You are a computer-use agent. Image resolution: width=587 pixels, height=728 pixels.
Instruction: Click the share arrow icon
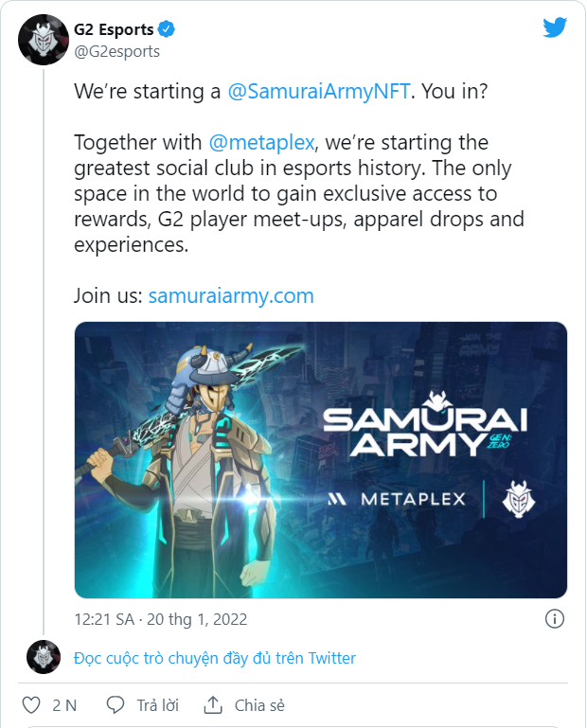[213, 705]
